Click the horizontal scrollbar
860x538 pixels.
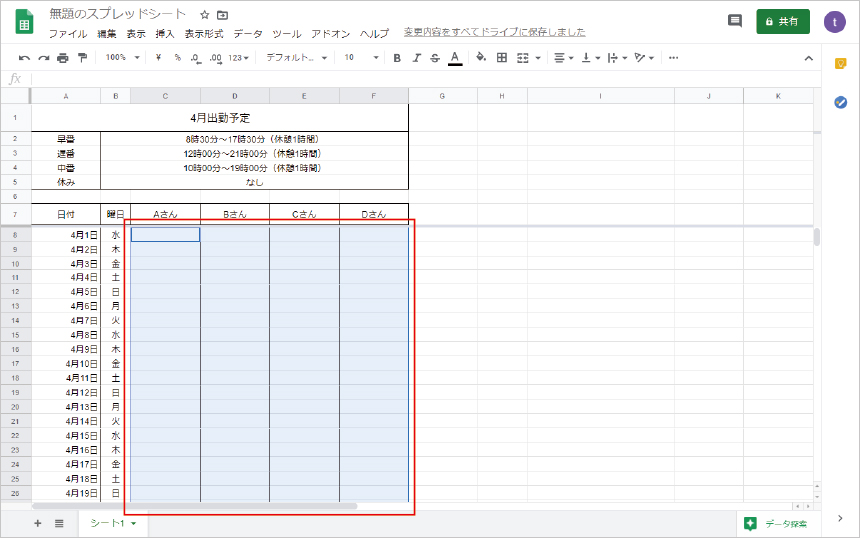click(x=195, y=506)
